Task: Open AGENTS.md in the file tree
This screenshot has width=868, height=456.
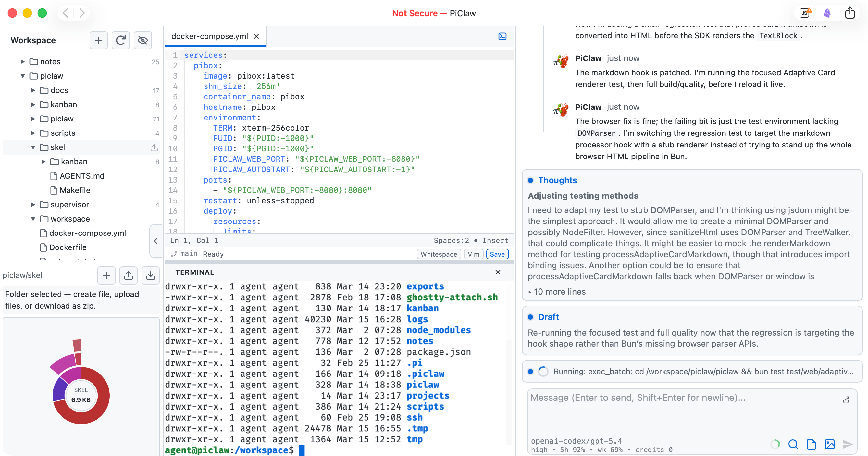Action: click(82, 176)
